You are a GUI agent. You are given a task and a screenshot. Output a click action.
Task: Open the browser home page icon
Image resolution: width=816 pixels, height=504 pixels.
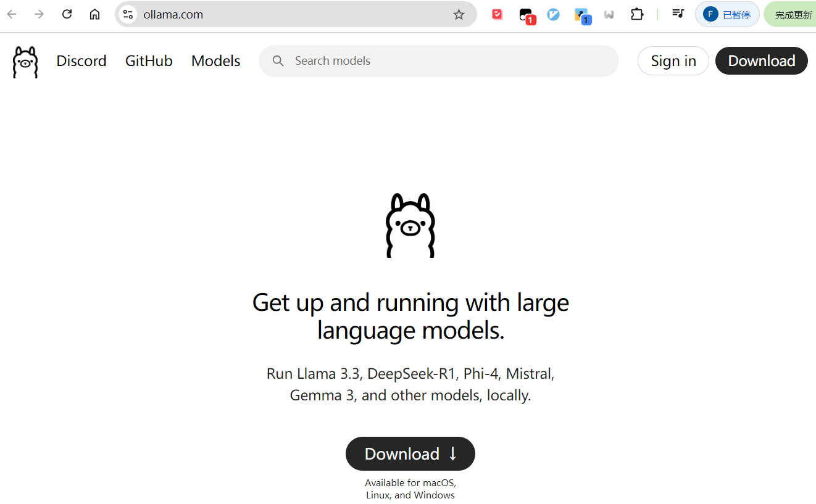94,14
